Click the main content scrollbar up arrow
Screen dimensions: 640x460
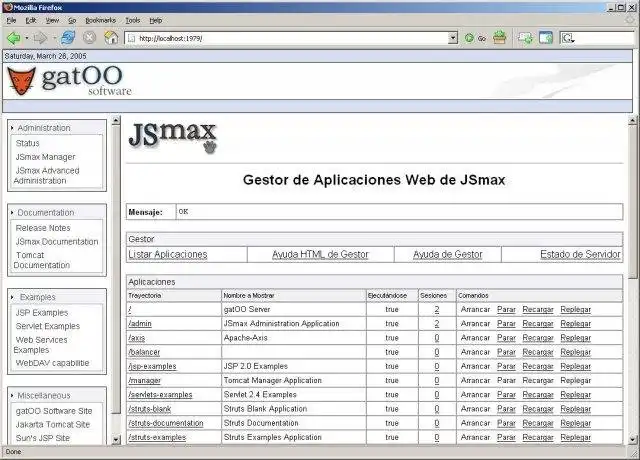[632, 120]
